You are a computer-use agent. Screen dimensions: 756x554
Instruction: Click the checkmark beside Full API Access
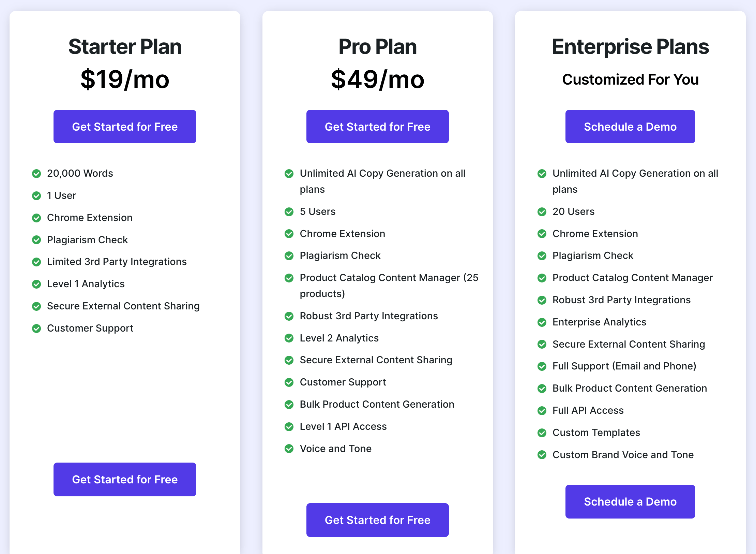pyautogui.click(x=542, y=411)
